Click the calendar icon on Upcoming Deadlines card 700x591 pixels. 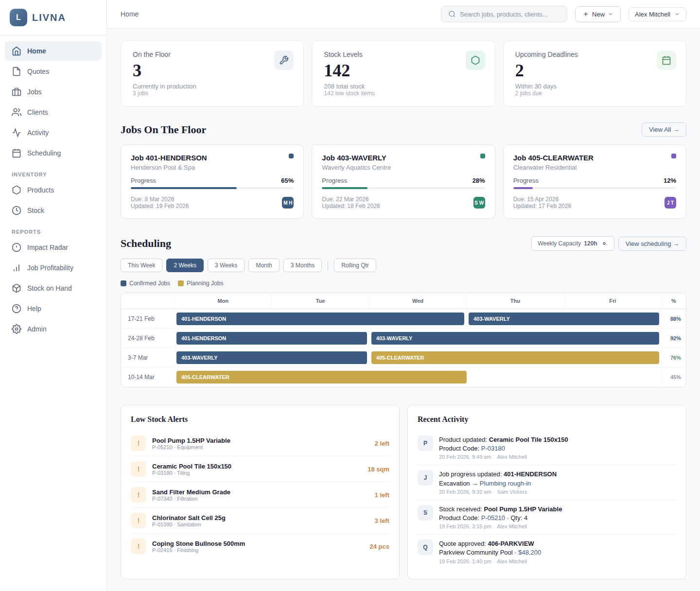[666, 60]
